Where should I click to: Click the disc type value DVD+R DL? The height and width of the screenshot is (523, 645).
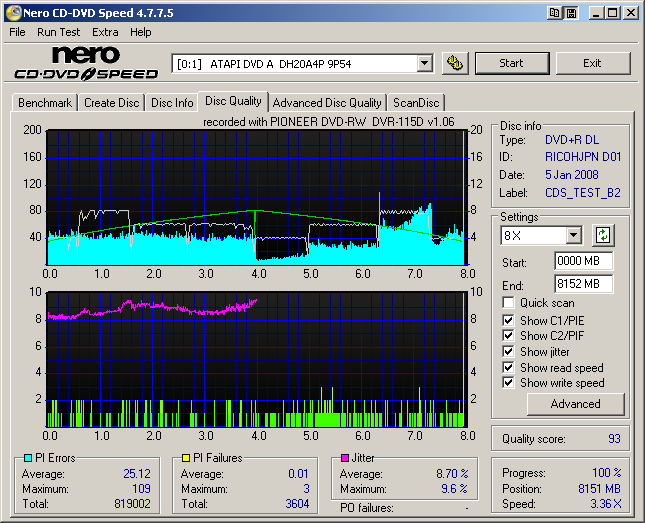572,140
